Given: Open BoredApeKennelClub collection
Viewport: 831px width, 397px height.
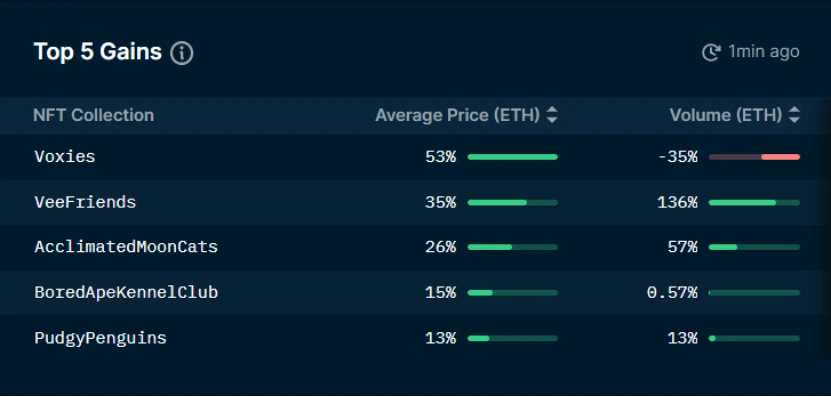Looking at the screenshot, I should tap(126, 293).
